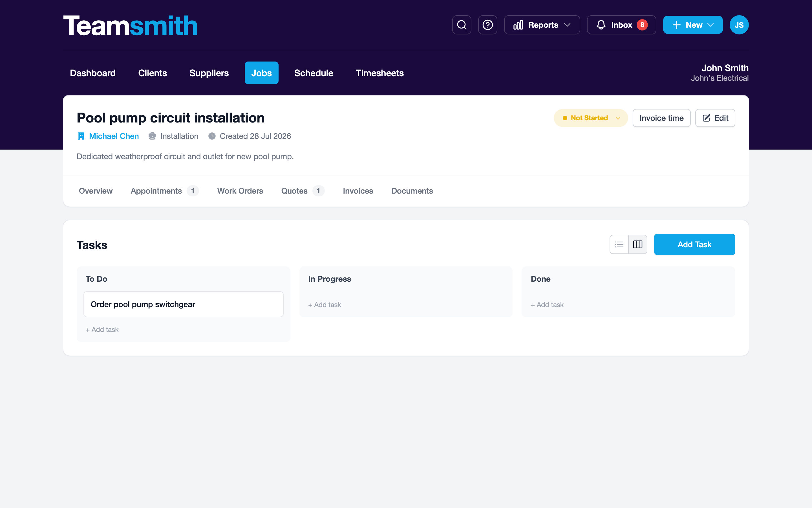The image size is (812, 508).
Task: Expand the Reports dropdown
Action: [x=542, y=25]
